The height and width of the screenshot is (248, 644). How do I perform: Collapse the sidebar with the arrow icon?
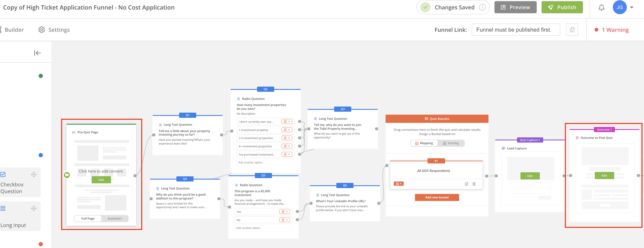[37, 53]
